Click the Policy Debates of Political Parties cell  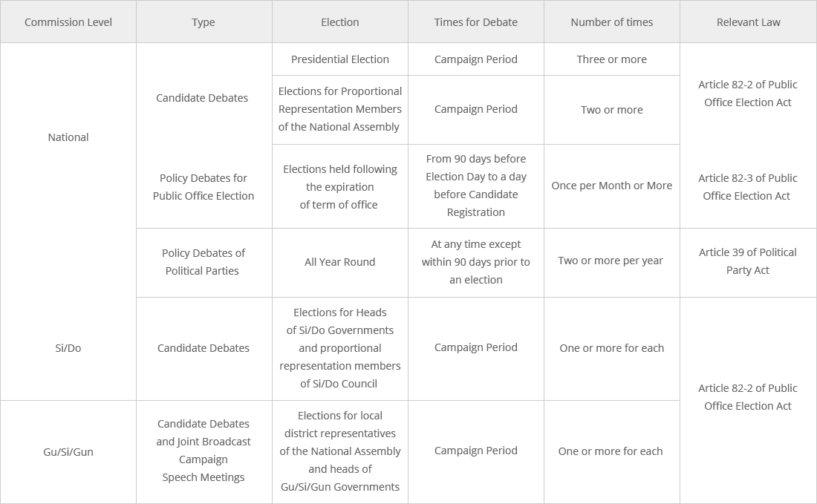point(204,262)
